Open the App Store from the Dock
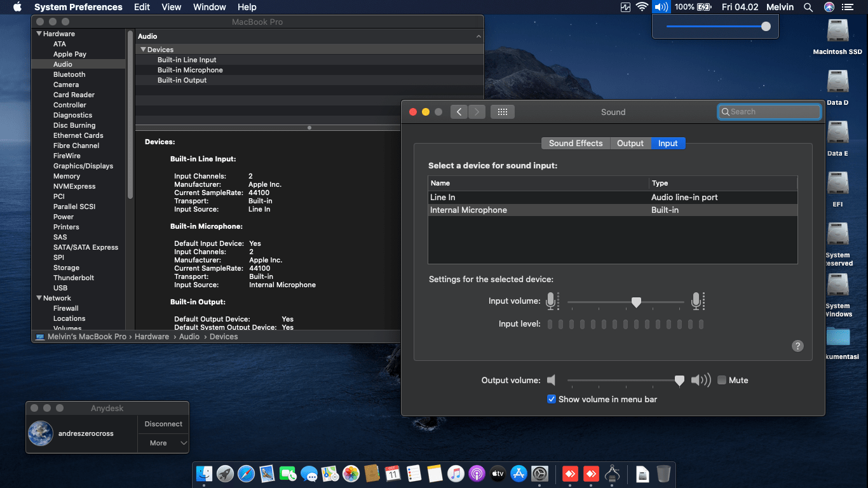This screenshot has width=868, height=488. 519,474
